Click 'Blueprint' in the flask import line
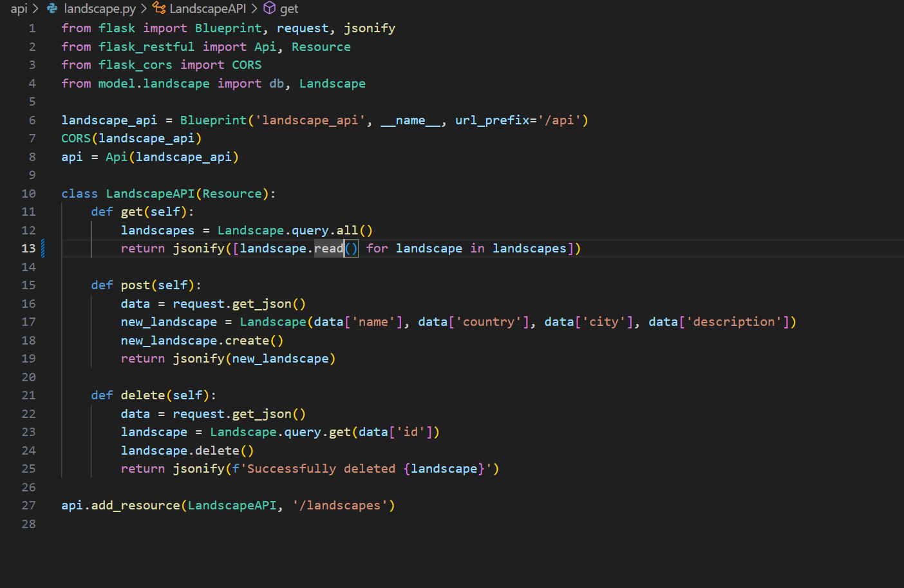Viewport: 904px width, 588px height. (229, 28)
